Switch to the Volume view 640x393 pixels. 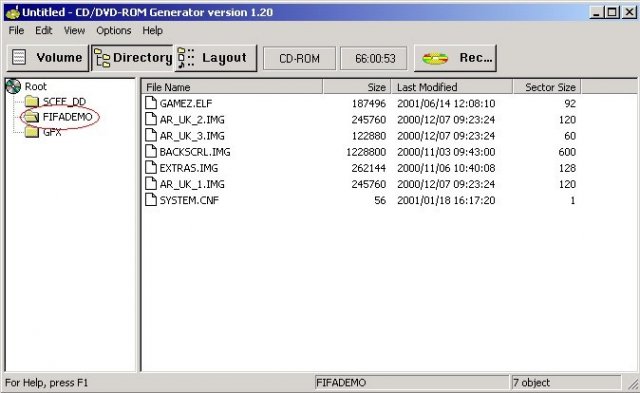[x=48, y=58]
